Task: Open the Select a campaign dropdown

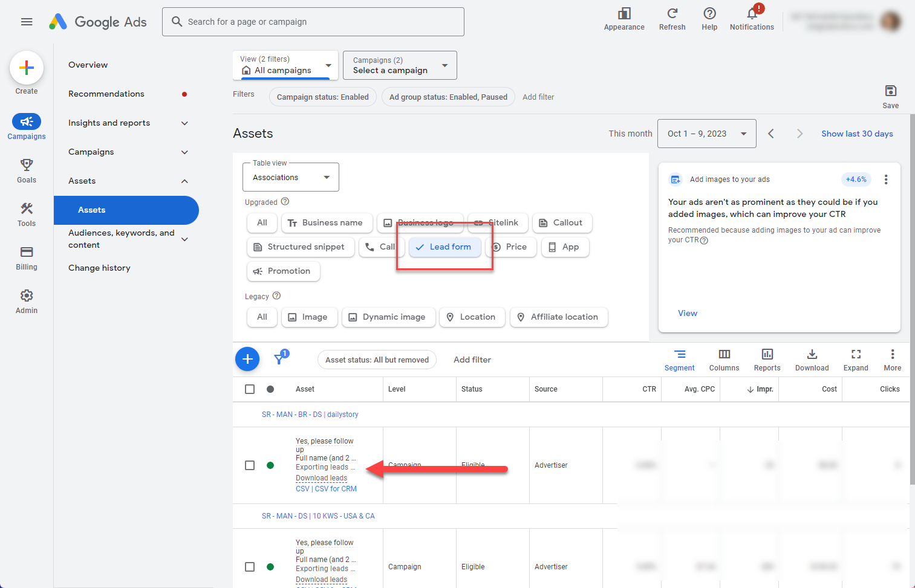Action: tap(400, 65)
